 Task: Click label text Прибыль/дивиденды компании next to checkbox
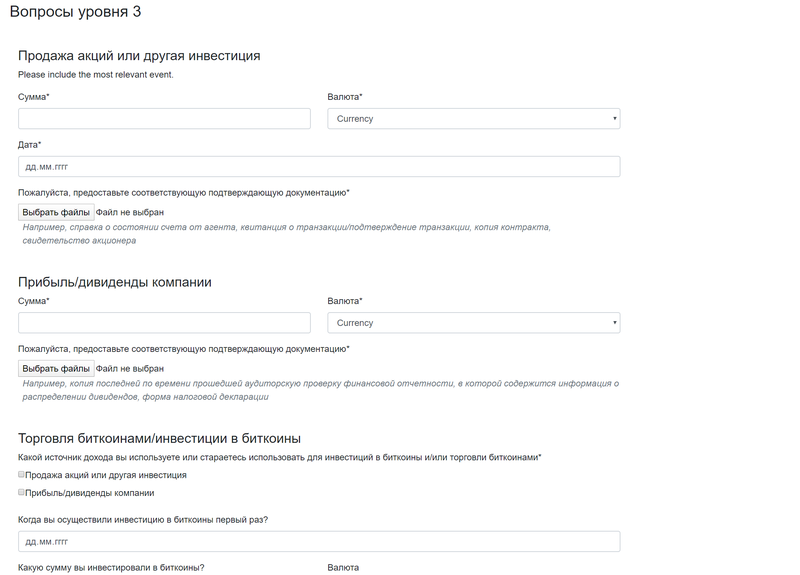(x=90, y=493)
